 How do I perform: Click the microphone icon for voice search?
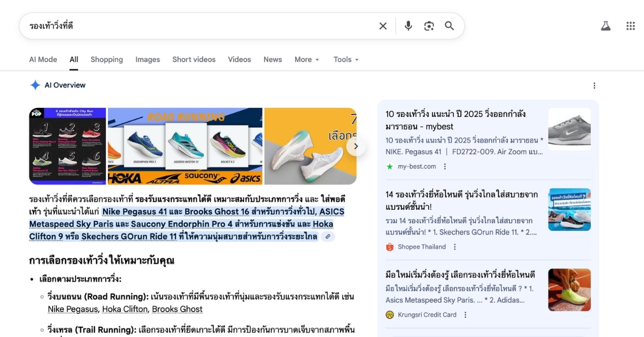tap(408, 25)
